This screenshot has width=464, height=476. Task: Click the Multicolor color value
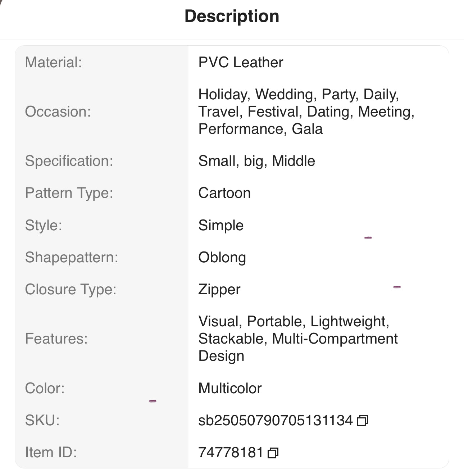[230, 389]
